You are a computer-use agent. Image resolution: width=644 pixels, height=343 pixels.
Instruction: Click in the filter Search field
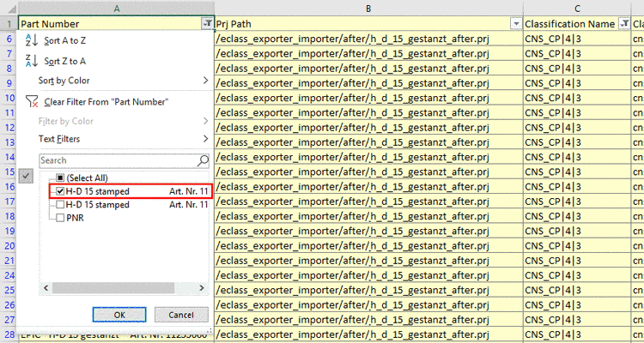117,160
